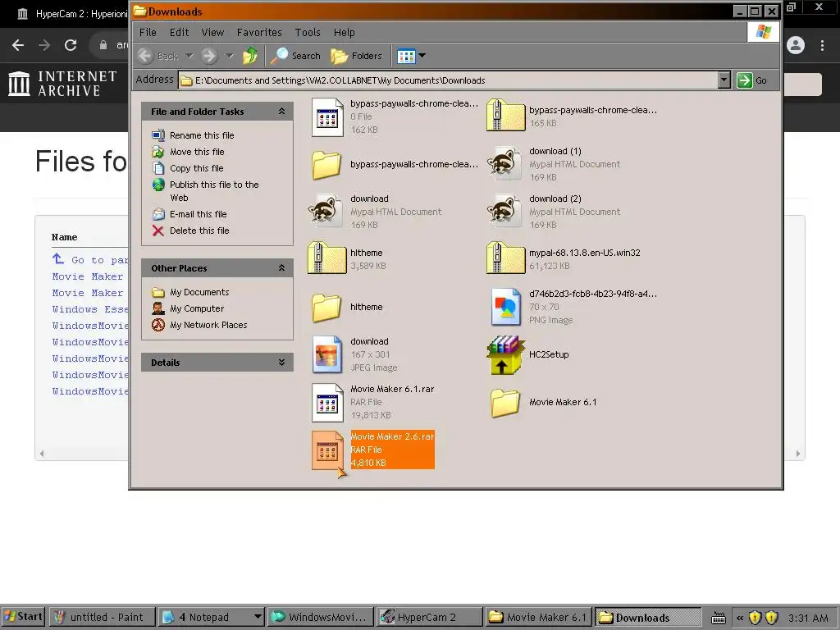The height and width of the screenshot is (630, 840).
Task: Click the browser back arrow behind Explorer
Action: (18, 45)
